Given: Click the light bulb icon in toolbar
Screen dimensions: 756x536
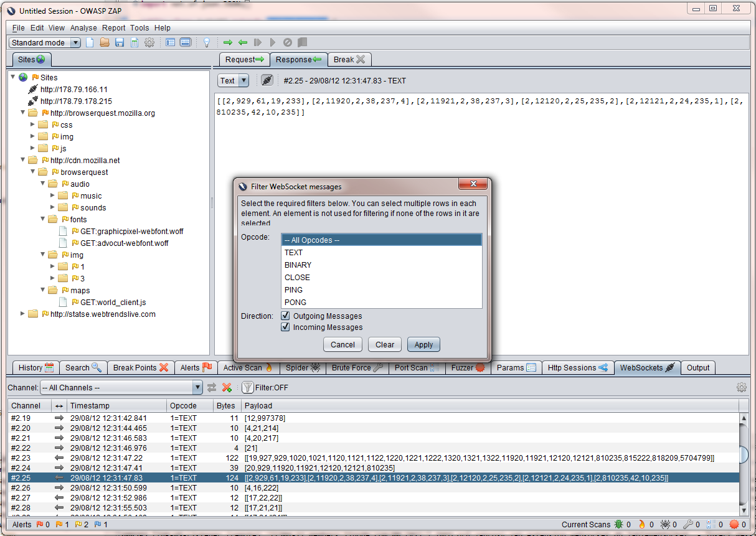Looking at the screenshot, I should 207,42.
